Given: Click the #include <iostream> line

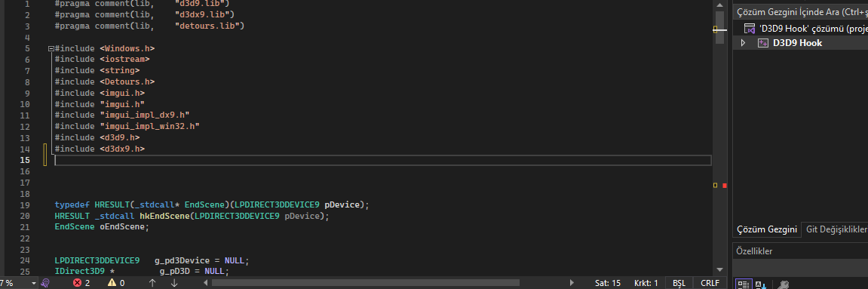Looking at the screenshot, I should (103, 60).
